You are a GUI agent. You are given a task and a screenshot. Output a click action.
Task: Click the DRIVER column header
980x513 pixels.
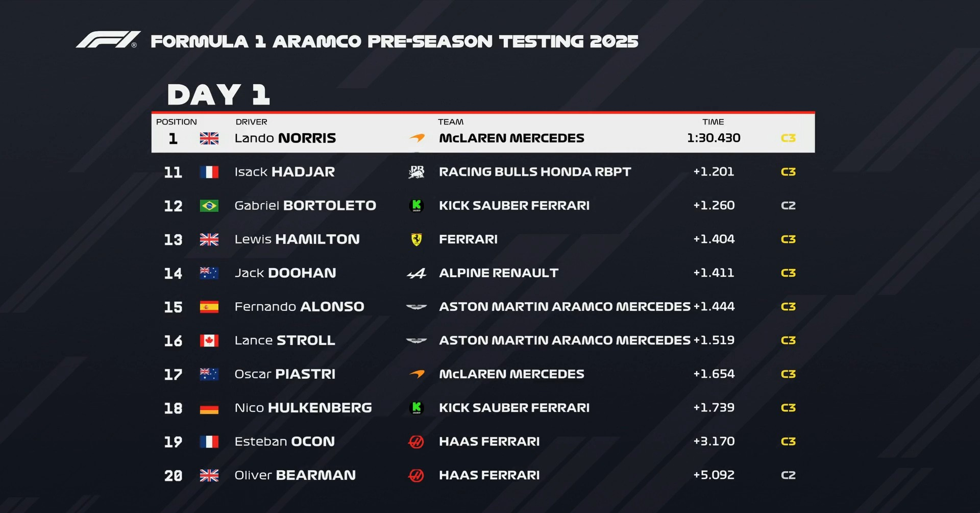pyautogui.click(x=251, y=122)
